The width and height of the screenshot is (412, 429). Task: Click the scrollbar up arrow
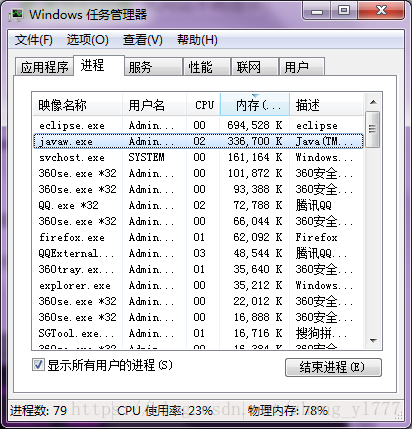(373, 102)
